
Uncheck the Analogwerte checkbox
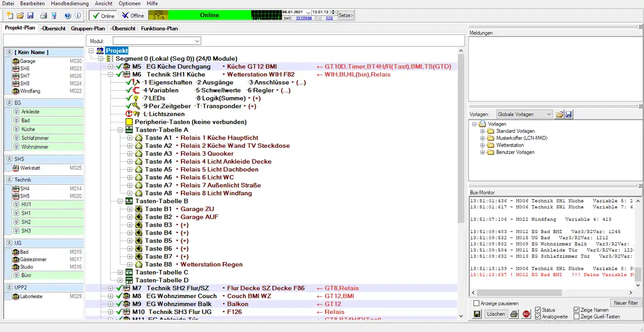point(538,317)
